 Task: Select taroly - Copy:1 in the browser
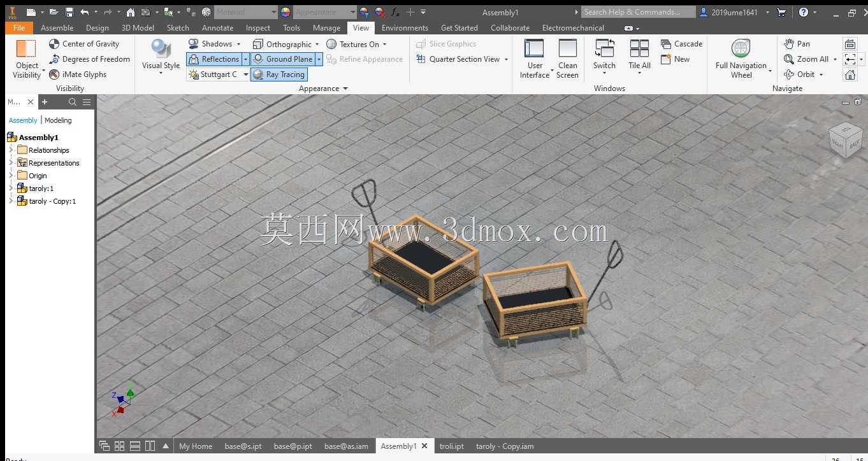(x=52, y=201)
